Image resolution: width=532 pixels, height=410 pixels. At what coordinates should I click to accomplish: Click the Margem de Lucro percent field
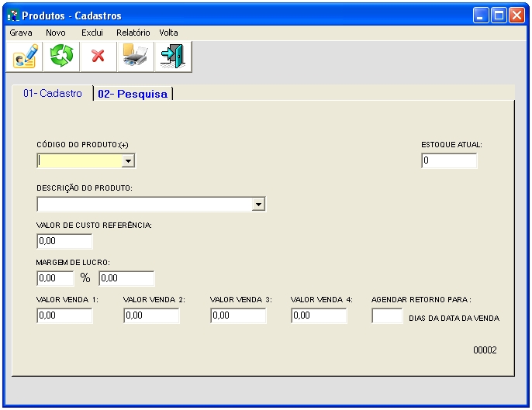pyautogui.click(x=55, y=278)
